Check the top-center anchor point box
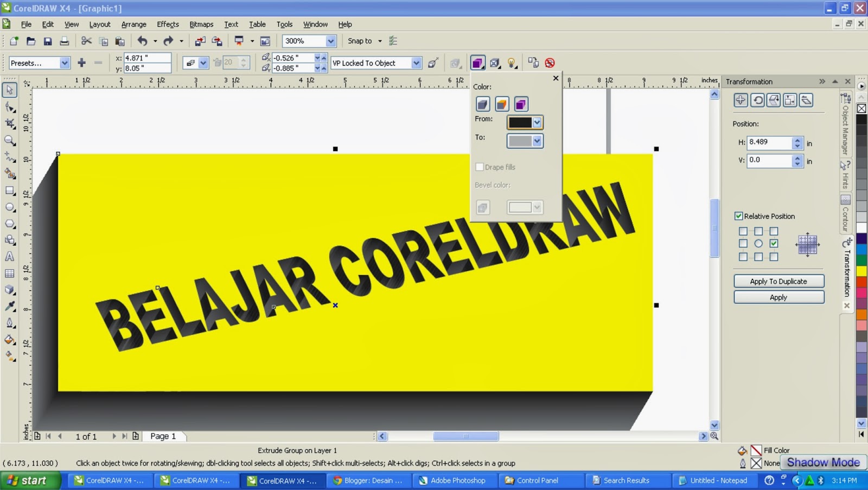868x490 pixels. (x=758, y=231)
